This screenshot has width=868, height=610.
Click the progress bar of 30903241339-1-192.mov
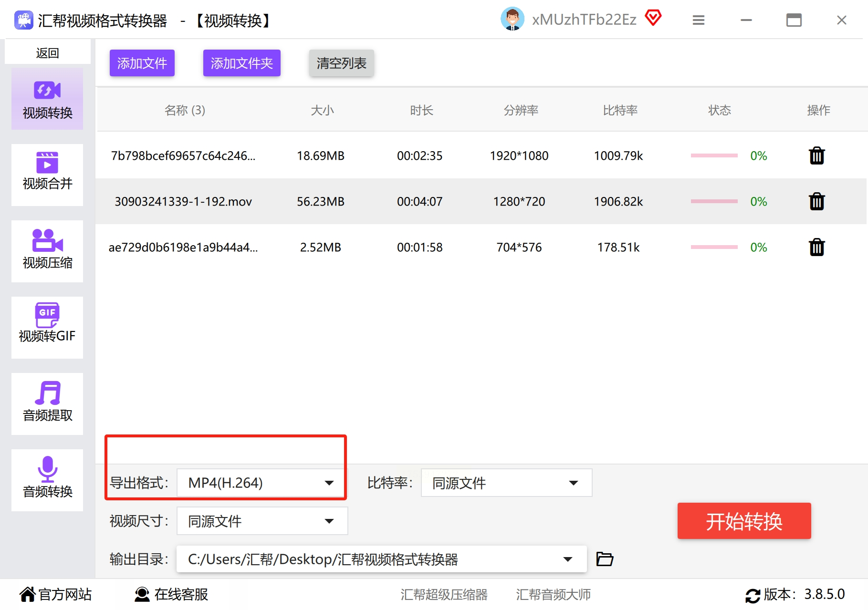point(714,201)
